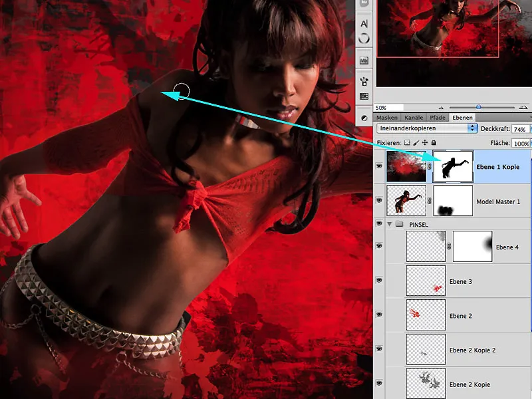Image resolution: width=532 pixels, height=399 pixels.
Task: Click the 'Deckkraft:' opacity label
Action: (495, 128)
